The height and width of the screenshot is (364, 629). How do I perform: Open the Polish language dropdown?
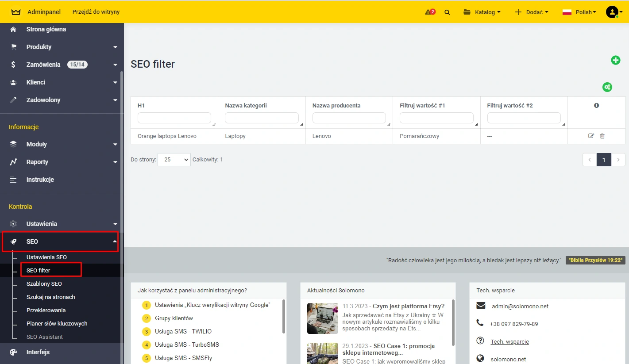coord(579,12)
